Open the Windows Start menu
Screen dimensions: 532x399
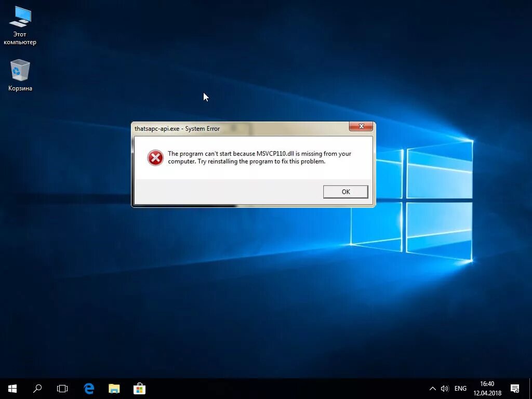[12, 389]
